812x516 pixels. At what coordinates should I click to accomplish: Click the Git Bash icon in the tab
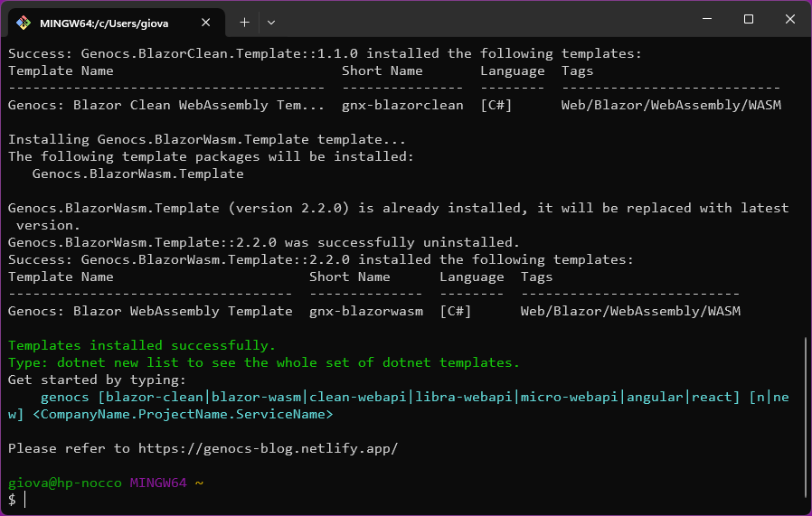(24, 22)
